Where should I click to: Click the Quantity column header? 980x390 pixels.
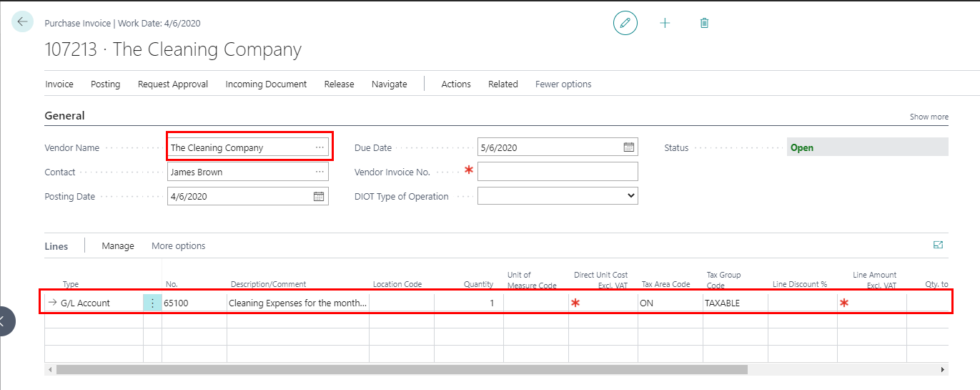point(478,284)
